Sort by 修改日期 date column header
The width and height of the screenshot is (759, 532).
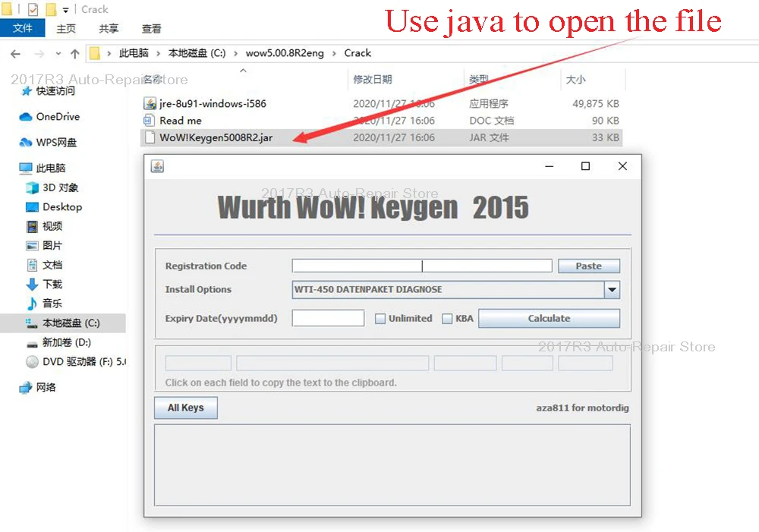click(x=373, y=80)
